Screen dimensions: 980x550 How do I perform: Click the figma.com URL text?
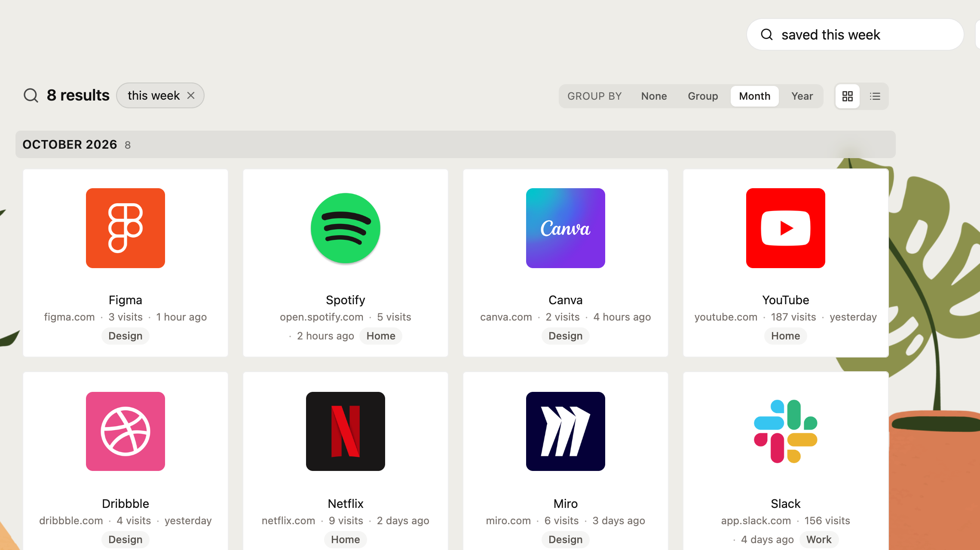tap(69, 317)
